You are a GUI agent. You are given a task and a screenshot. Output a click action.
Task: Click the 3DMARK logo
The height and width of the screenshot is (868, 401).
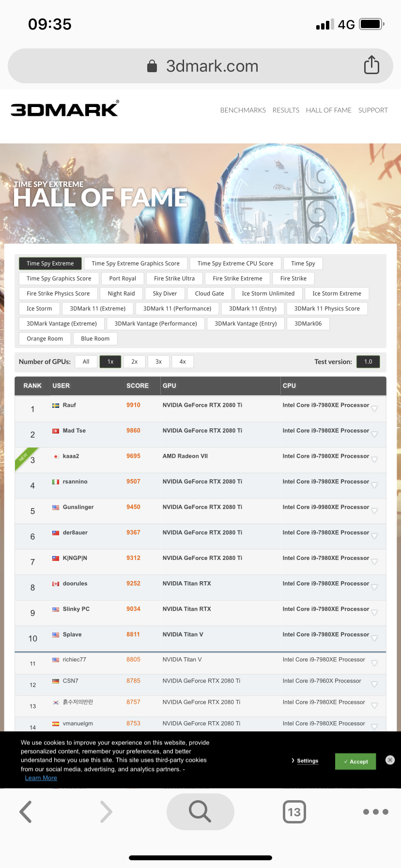coord(65,109)
